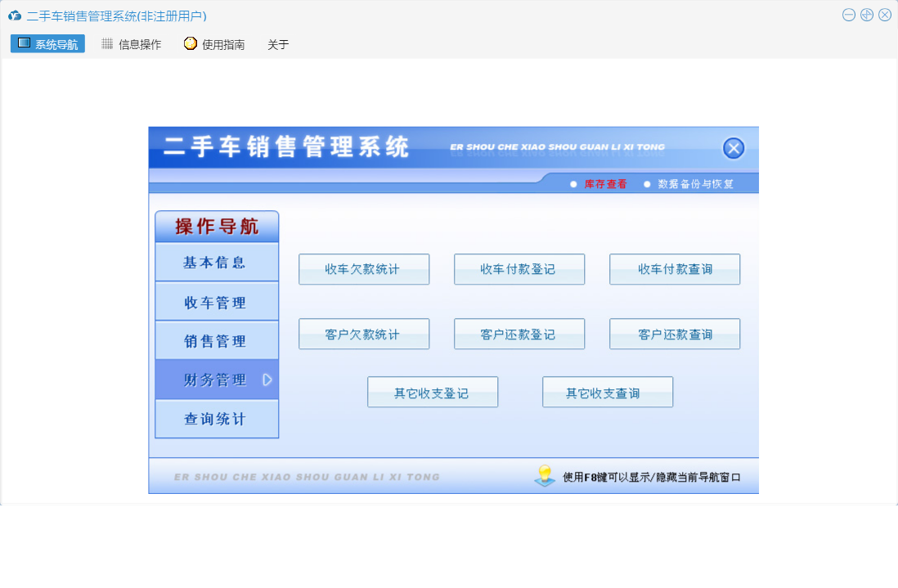898x588 pixels.
Task: Open 其它收支登记
Action: click(433, 393)
